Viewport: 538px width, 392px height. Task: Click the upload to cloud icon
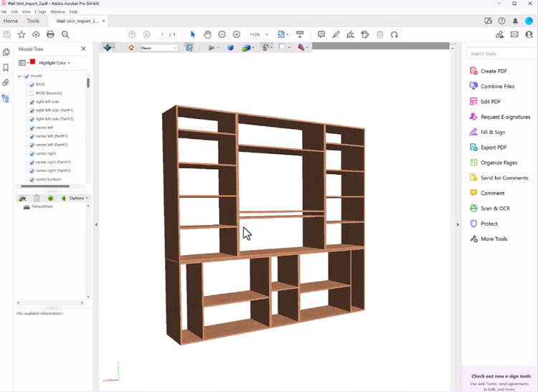[x=36, y=34]
